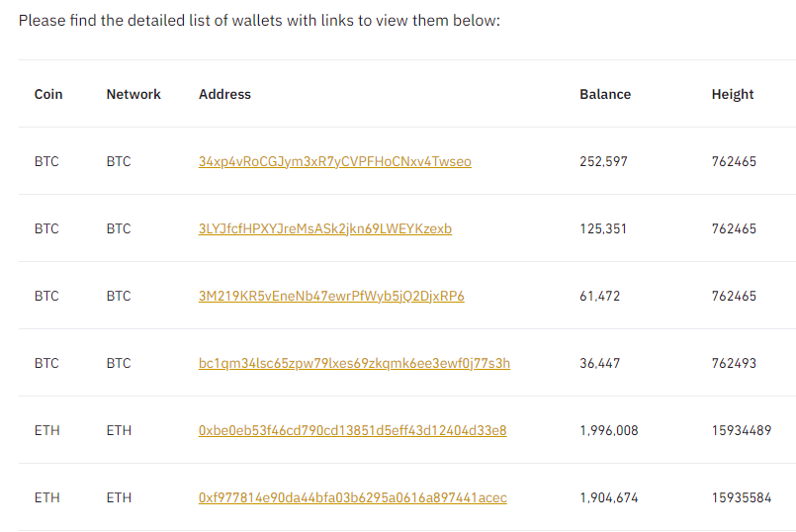Select the Network column header
796x532 pixels.
click(x=133, y=94)
